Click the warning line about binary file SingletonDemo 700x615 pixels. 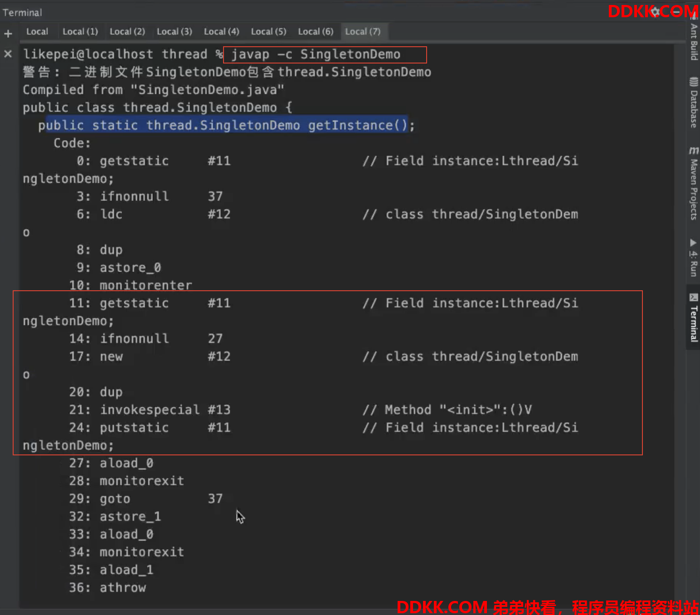point(227,72)
